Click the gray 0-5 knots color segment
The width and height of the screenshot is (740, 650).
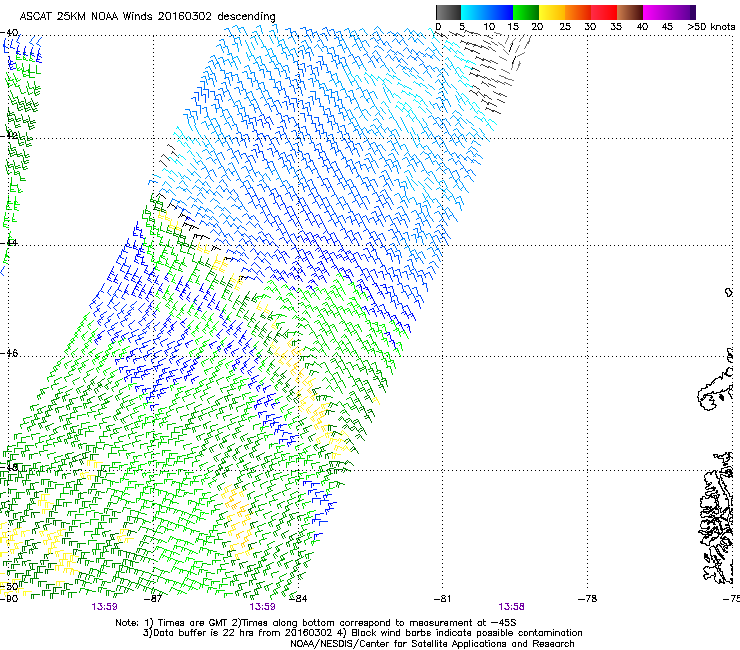448,12
